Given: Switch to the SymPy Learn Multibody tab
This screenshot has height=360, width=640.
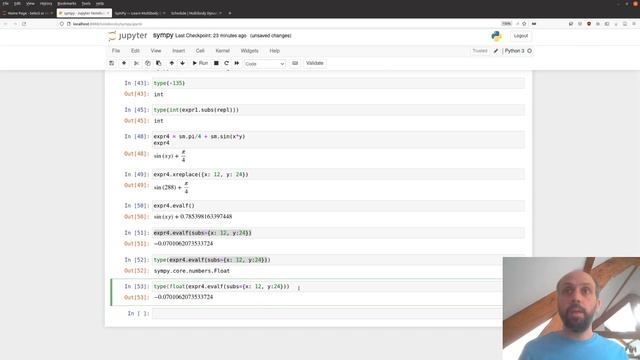Looking at the screenshot, I should point(140,13).
